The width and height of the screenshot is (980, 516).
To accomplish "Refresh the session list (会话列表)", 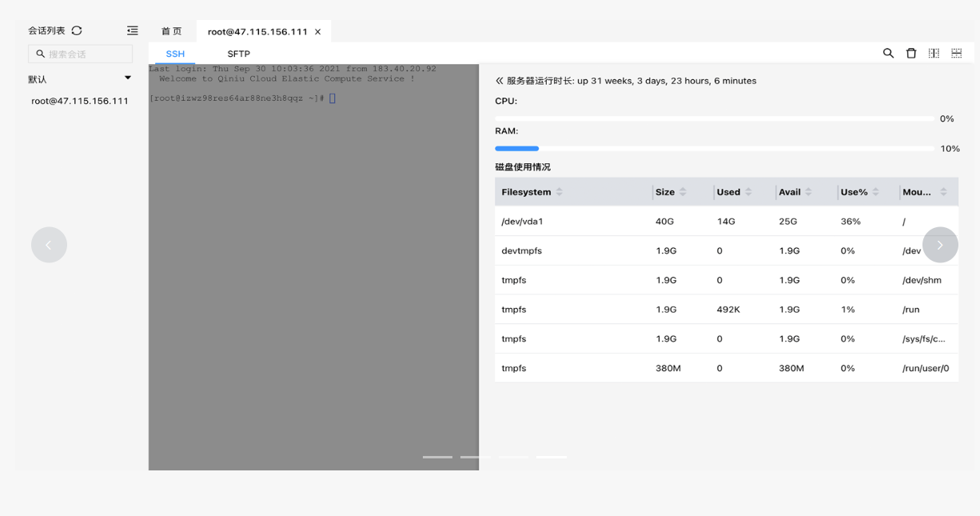I will pos(77,30).
